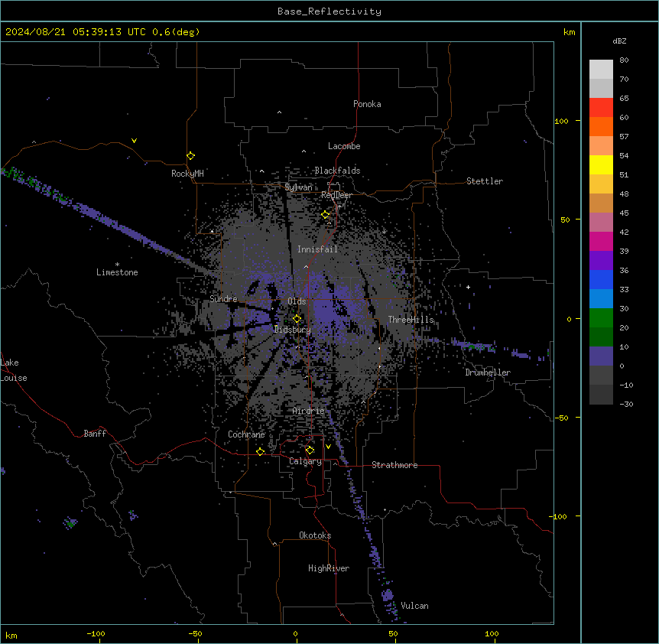The image size is (659, 644).
Task: Click the Didsbury label
Action: (x=293, y=330)
